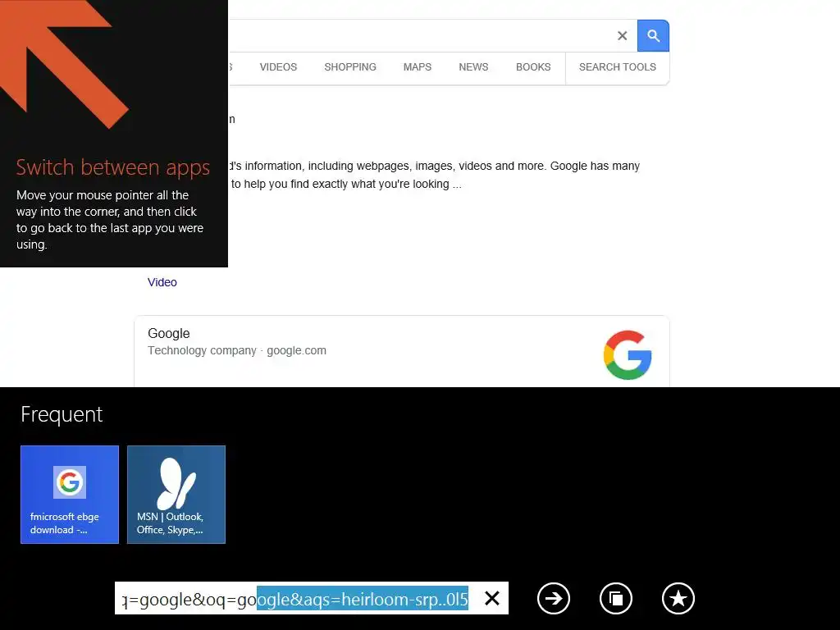Viewport: 840px width, 630px height.
Task: Open the MSN Outlook frequent tile
Action: coord(176,495)
